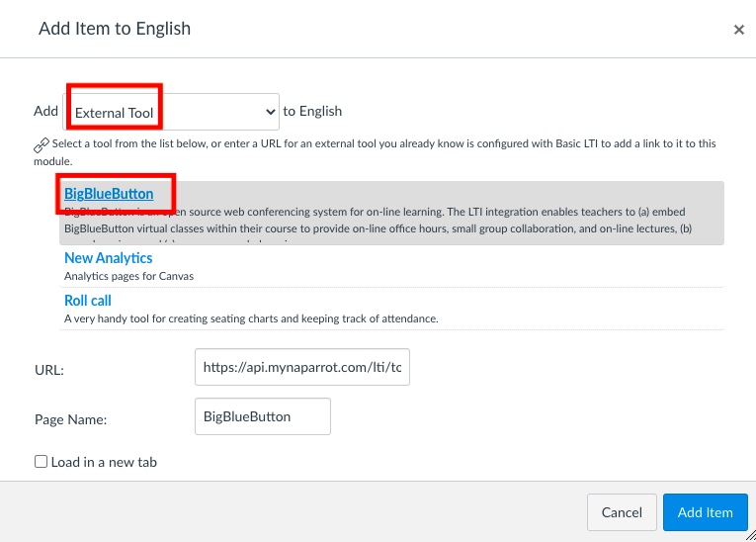
Task: Click the 'URL:' field label
Action: pyautogui.click(x=49, y=370)
